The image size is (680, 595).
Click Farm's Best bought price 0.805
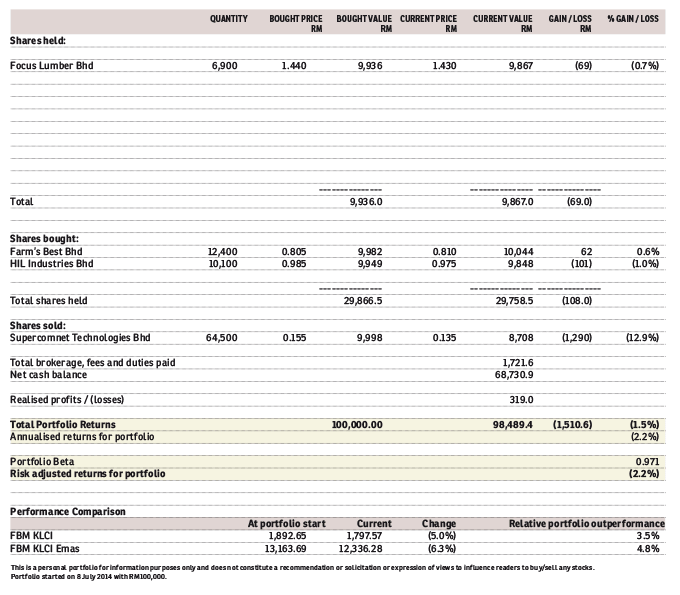tap(294, 252)
